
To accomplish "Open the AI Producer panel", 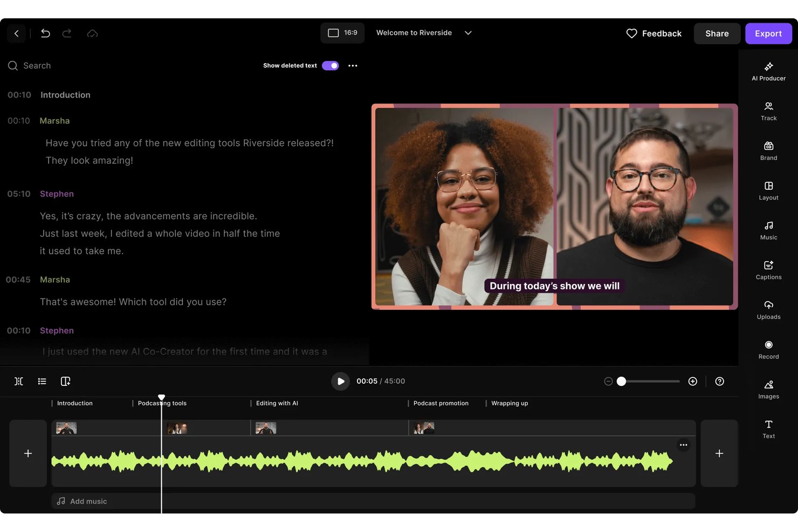I will [x=768, y=72].
